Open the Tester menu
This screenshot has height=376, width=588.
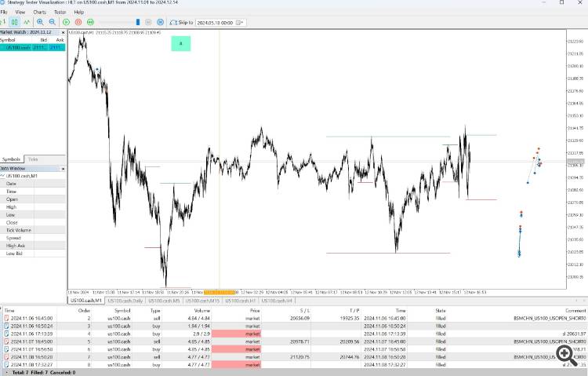60,12
